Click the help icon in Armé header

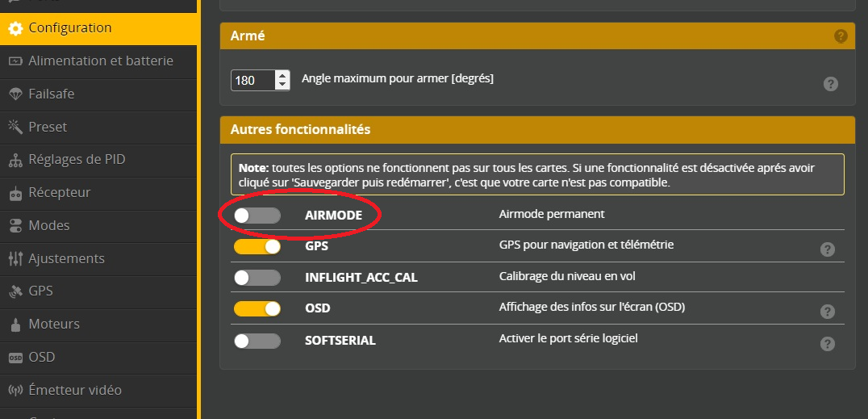(x=841, y=36)
